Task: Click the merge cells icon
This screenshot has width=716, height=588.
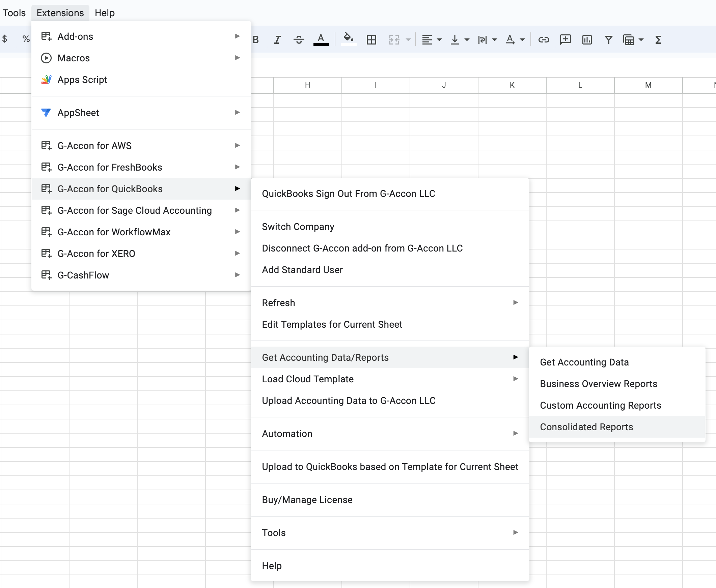Action: 394,40
